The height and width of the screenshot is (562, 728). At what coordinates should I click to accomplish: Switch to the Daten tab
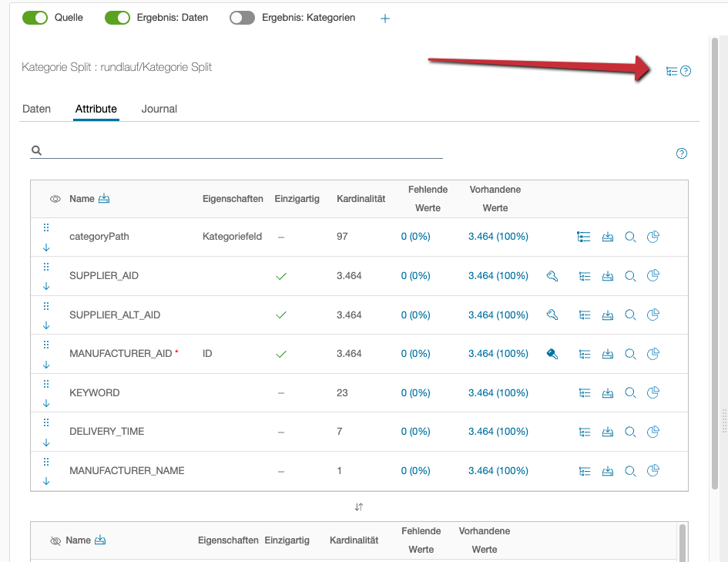pyautogui.click(x=36, y=109)
